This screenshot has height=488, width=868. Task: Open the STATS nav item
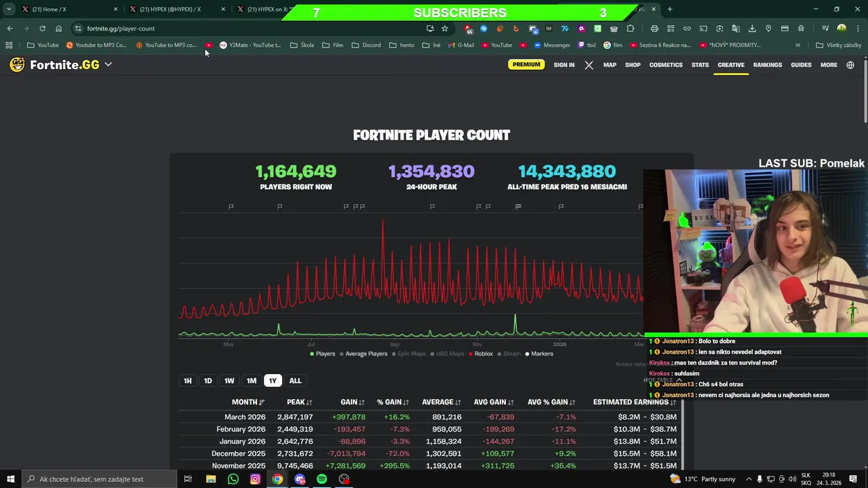pos(700,65)
